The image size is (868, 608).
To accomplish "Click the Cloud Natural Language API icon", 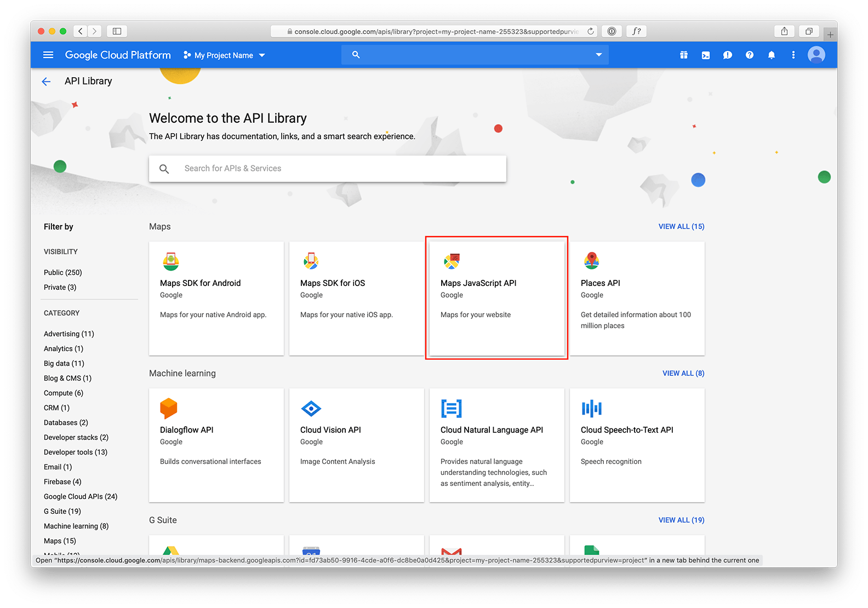I will click(x=452, y=408).
